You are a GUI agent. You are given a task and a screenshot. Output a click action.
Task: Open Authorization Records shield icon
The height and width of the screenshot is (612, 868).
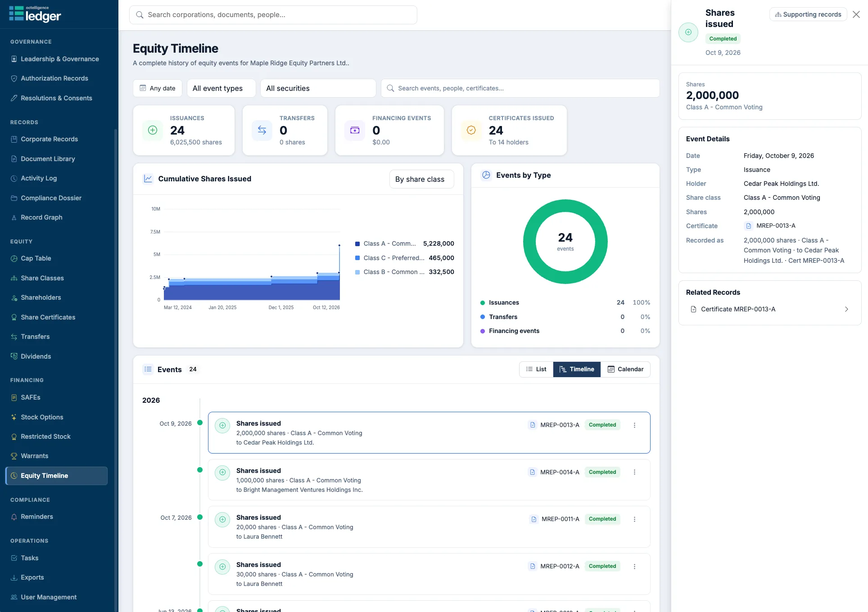click(x=14, y=78)
